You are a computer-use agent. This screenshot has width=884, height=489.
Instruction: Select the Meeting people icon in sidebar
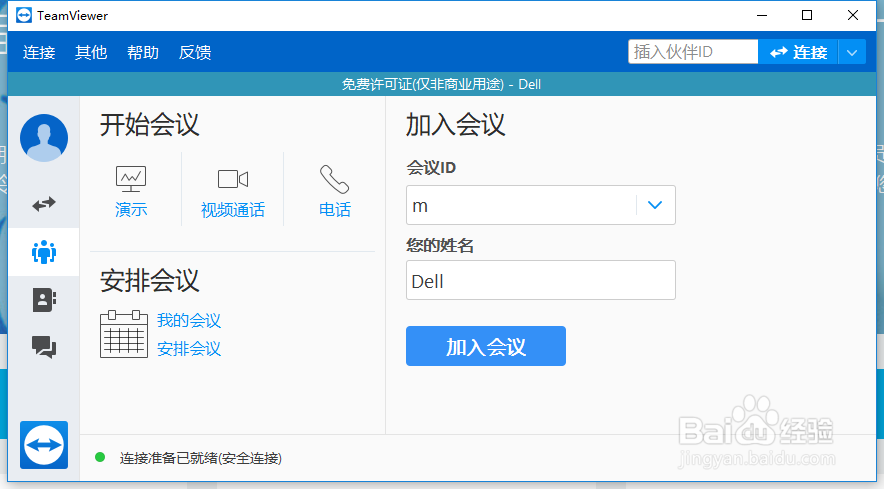44,252
